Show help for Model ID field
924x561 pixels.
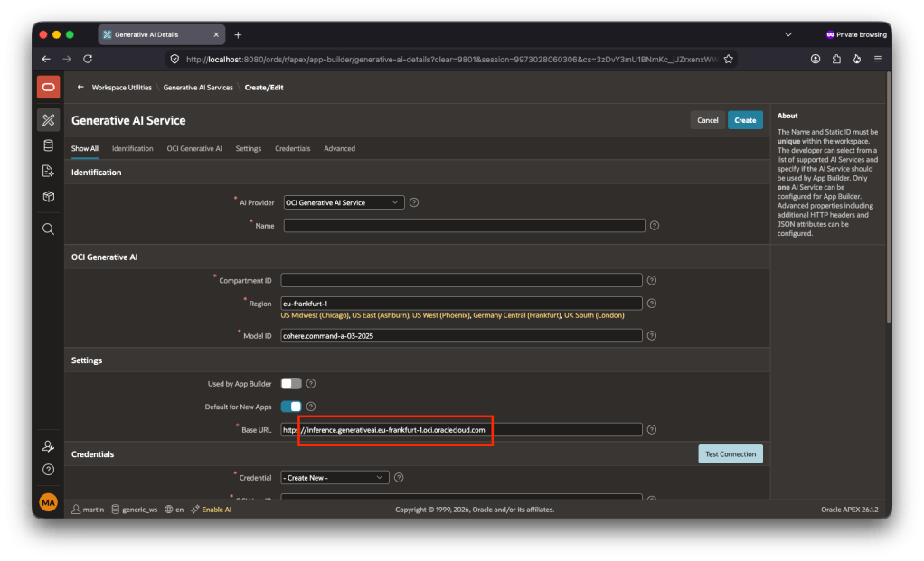(652, 335)
